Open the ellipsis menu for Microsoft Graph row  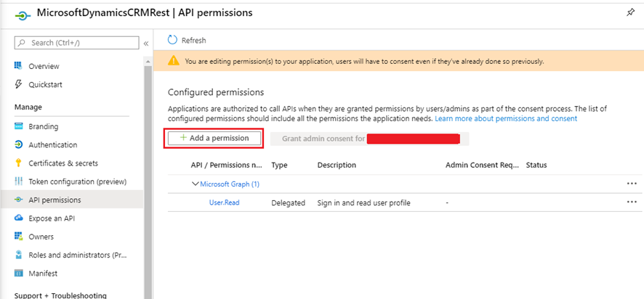pyautogui.click(x=631, y=184)
